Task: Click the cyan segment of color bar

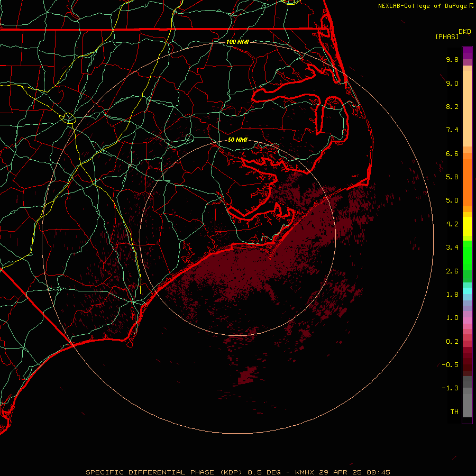Action: coord(467,291)
